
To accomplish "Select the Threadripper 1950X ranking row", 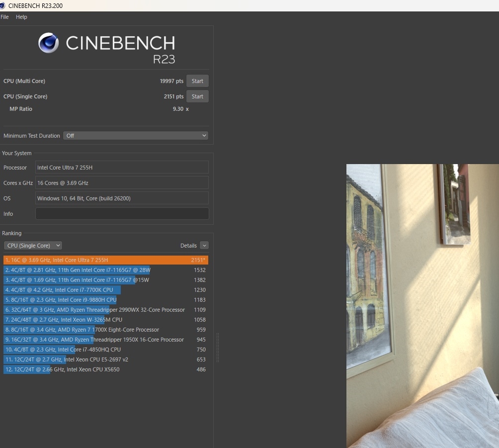I will coord(106,340).
